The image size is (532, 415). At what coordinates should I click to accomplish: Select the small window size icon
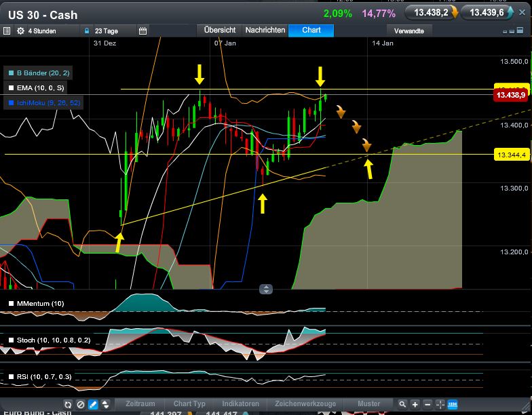pos(505,31)
